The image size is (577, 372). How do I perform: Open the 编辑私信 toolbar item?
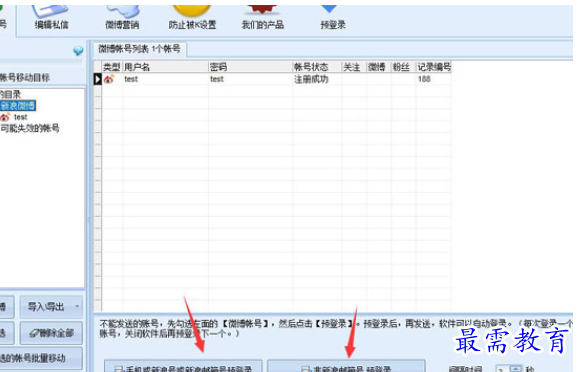point(51,18)
